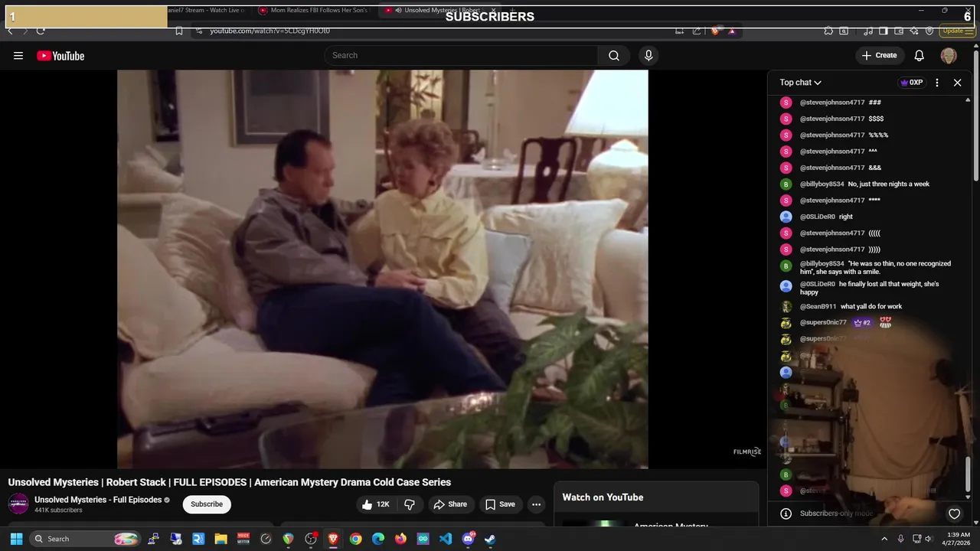Screen dimensions: 980x551
Task: Start voice search with the microphone icon
Action: coord(648,55)
